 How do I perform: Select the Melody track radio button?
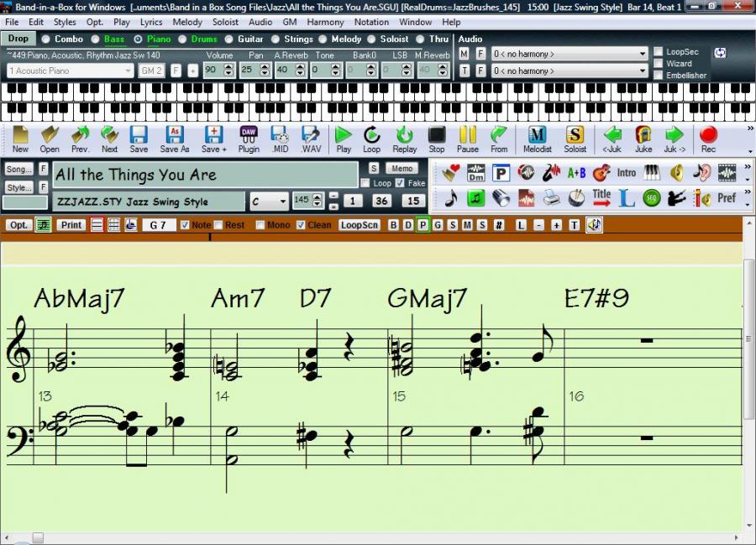(x=323, y=39)
